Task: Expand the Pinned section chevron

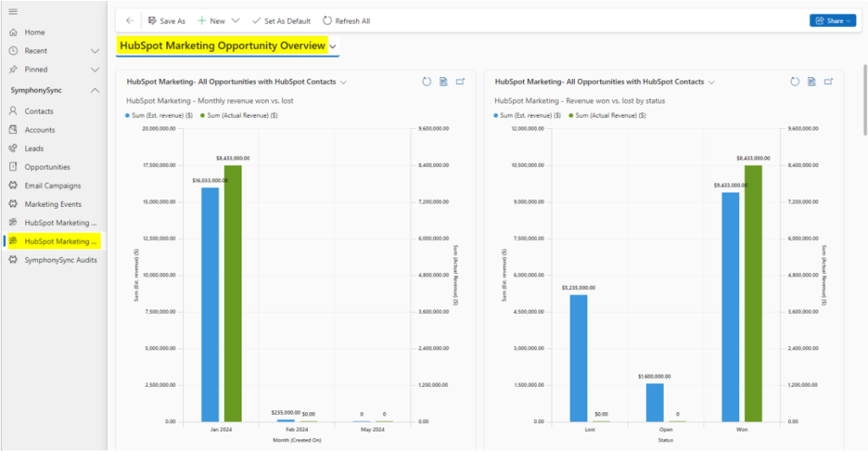Action: click(x=95, y=70)
